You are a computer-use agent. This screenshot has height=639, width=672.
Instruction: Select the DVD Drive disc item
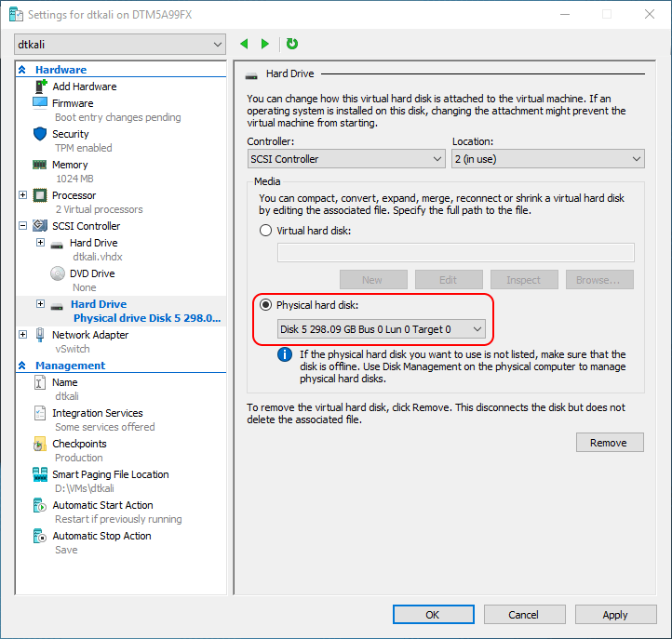[58, 273]
